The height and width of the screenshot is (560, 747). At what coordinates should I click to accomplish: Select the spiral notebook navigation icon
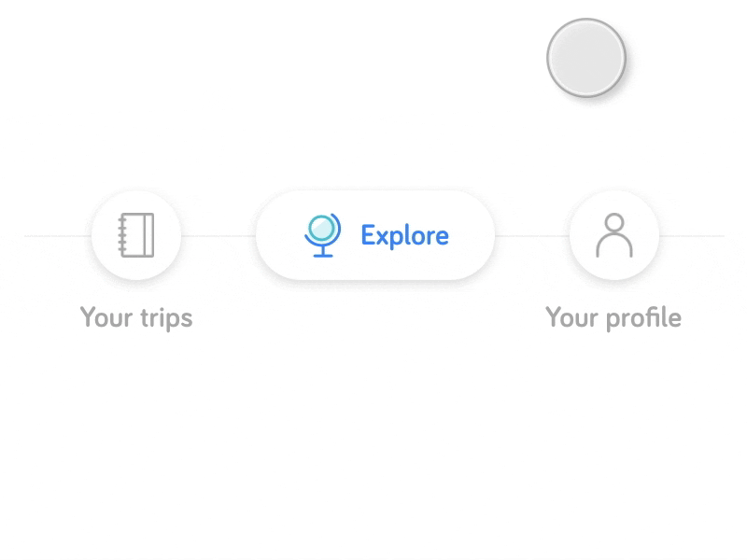(136, 235)
